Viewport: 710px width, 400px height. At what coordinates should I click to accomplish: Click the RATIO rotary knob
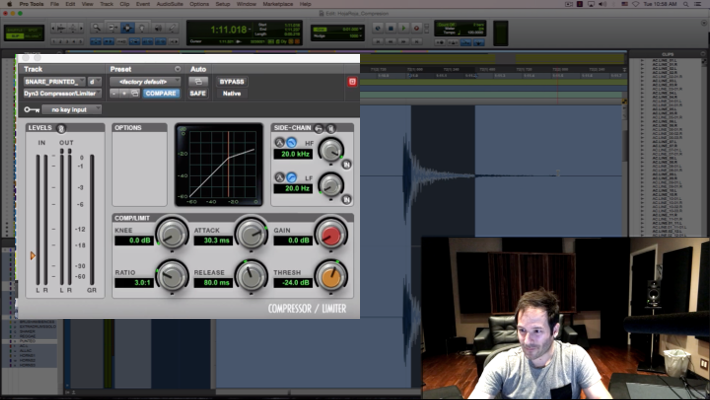pyautogui.click(x=172, y=276)
